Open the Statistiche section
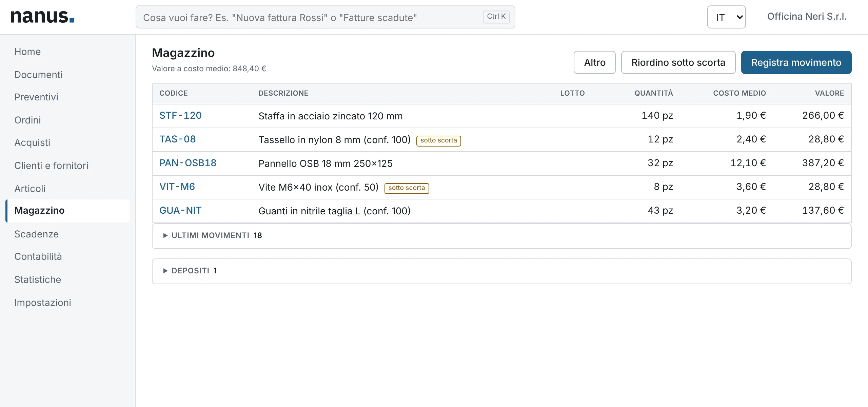 click(x=67, y=279)
